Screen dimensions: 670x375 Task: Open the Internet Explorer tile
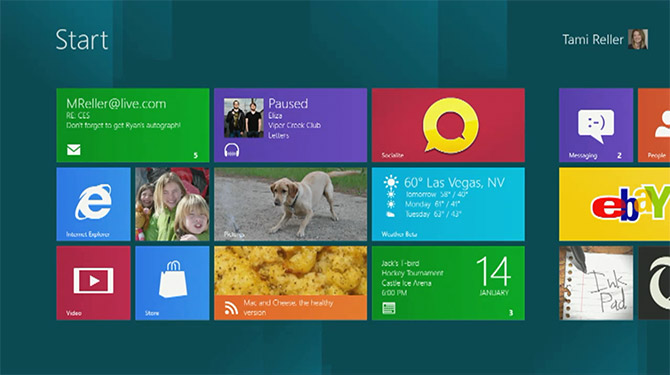coord(93,204)
